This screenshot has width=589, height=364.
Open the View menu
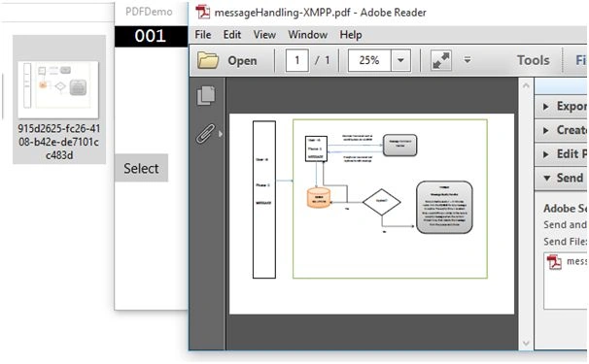[x=264, y=35]
